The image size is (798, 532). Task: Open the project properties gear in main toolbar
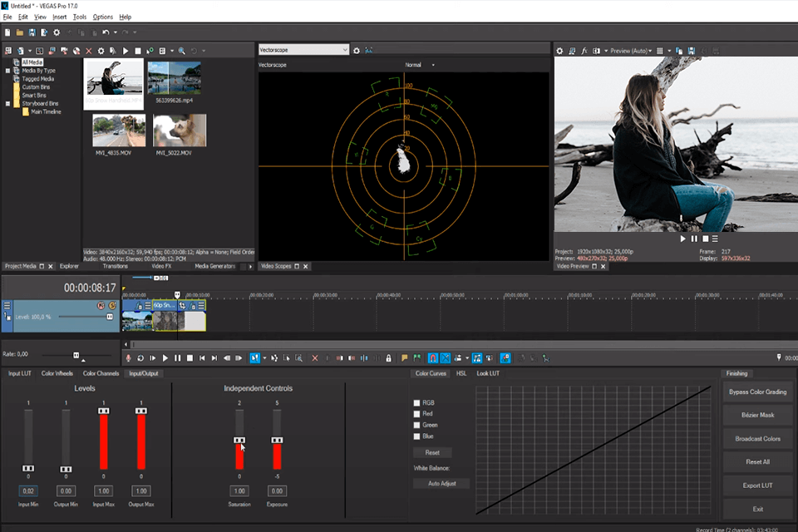pyautogui.click(x=57, y=32)
